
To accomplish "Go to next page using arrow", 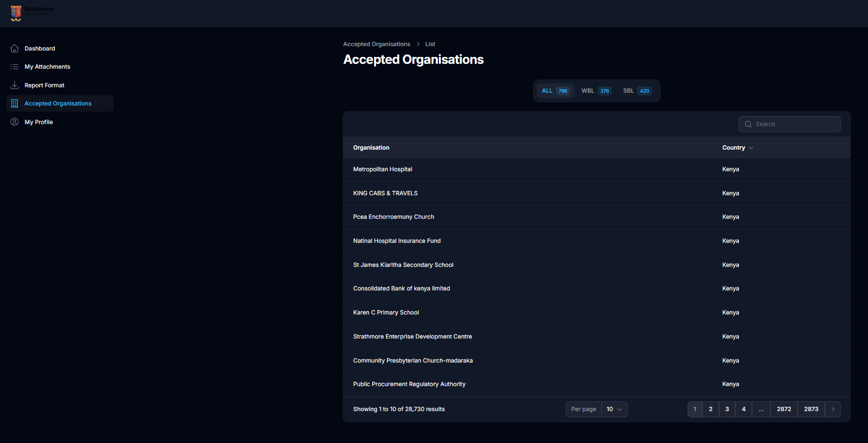I will [833, 409].
